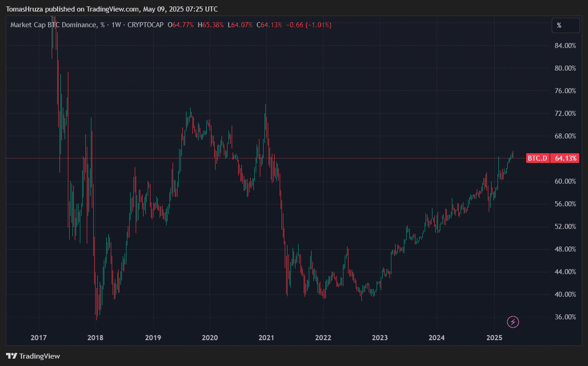Select the red 64.13% current price label

(565, 158)
